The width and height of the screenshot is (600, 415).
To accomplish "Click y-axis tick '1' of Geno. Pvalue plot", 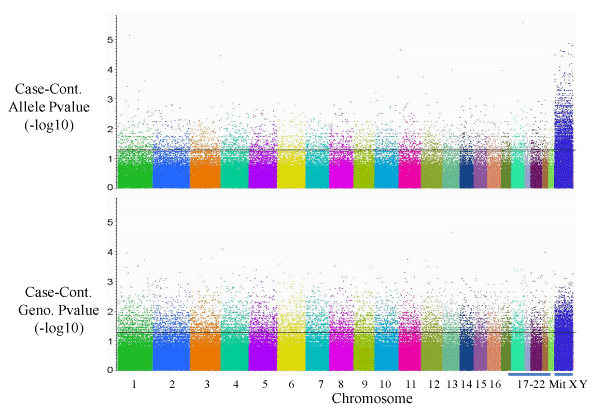I will 110,341.
